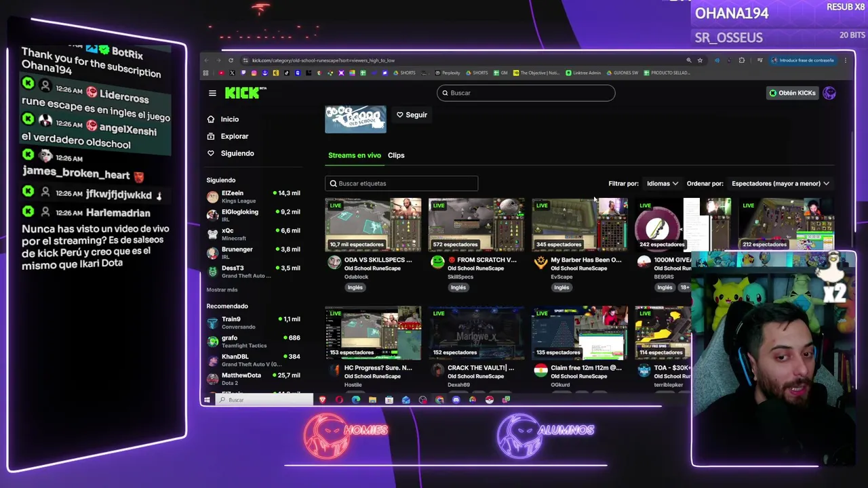Click the Obtén KICKs button

[792, 93]
